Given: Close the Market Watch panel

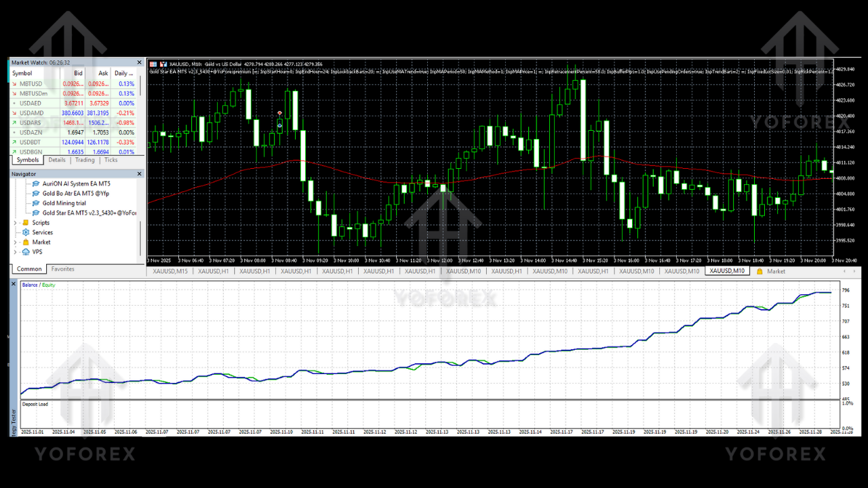Looking at the screenshot, I should (140, 62).
